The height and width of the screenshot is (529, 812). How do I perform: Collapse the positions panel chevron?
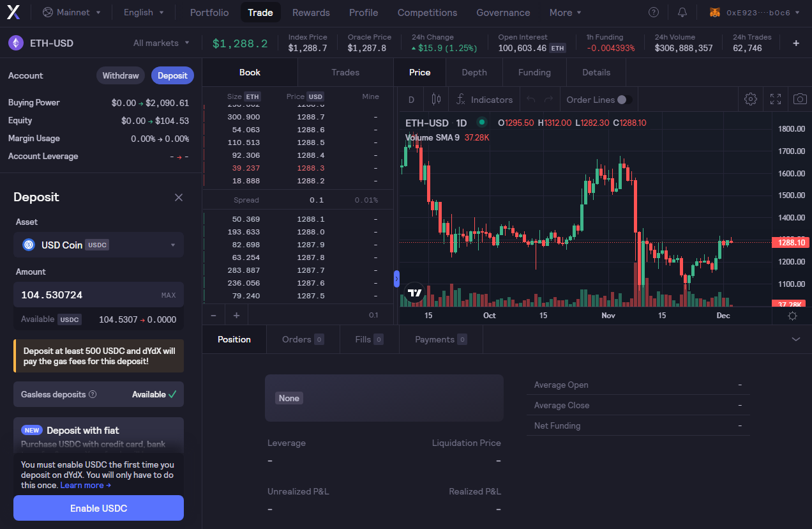pos(795,339)
